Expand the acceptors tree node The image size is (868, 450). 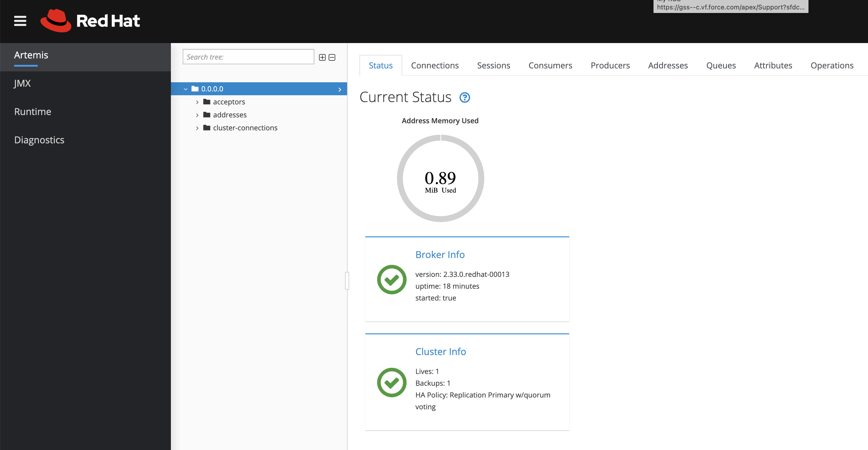(197, 102)
